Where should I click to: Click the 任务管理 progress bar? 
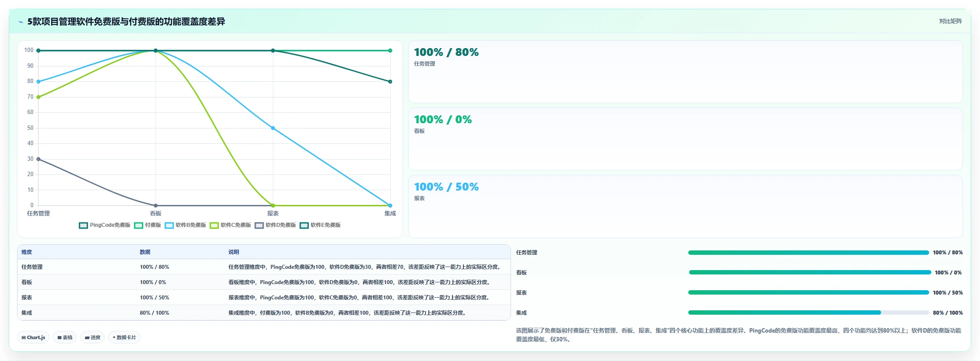point(808,253)
